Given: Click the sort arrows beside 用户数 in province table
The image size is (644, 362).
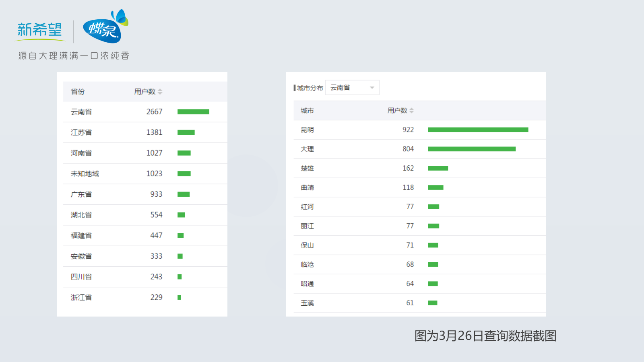Looking at the screenshot, I should [x=161, y=91].
